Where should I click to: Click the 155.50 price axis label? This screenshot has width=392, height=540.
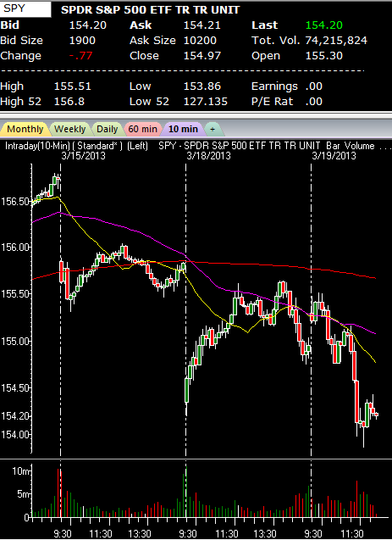click(x=15, y=294)
